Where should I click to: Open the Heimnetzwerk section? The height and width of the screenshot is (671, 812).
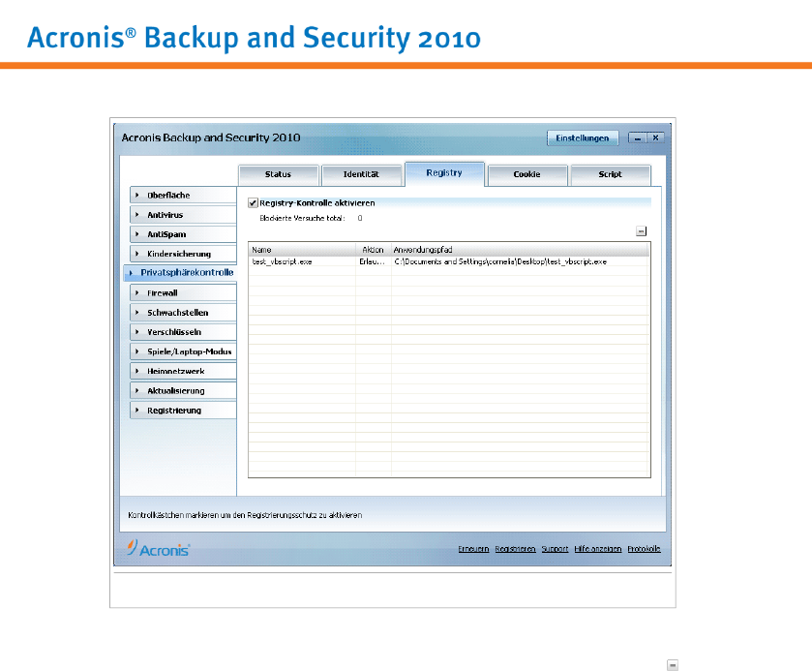pos(183,371)
